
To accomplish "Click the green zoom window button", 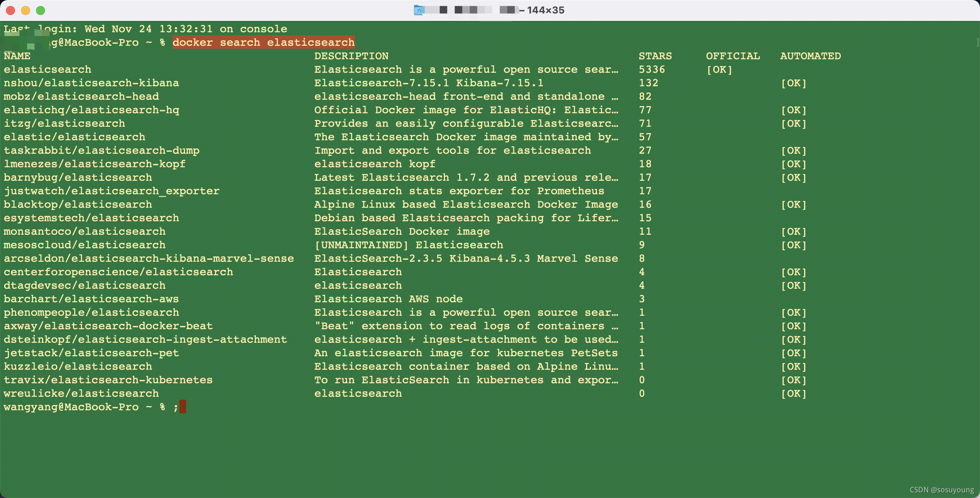I will point(40,10).
